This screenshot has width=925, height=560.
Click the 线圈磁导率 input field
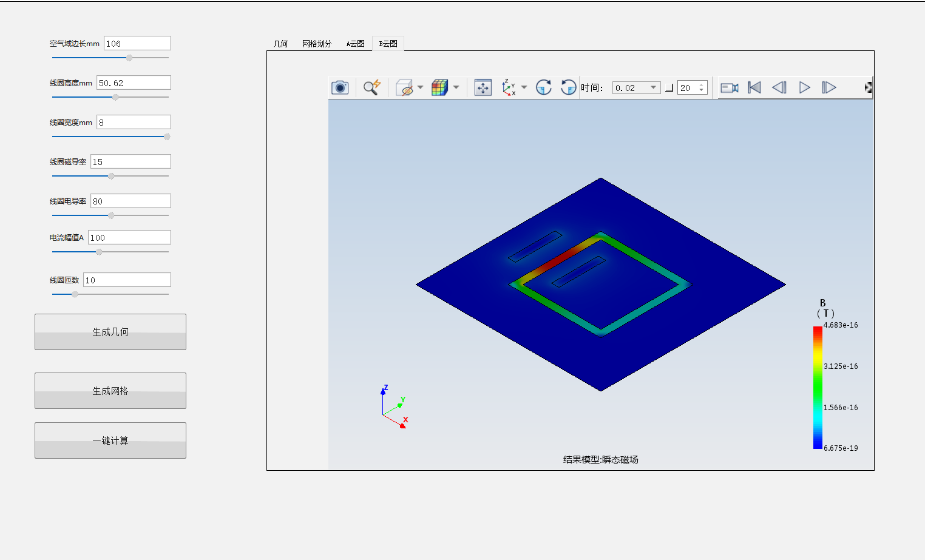(x=130, y=161)
